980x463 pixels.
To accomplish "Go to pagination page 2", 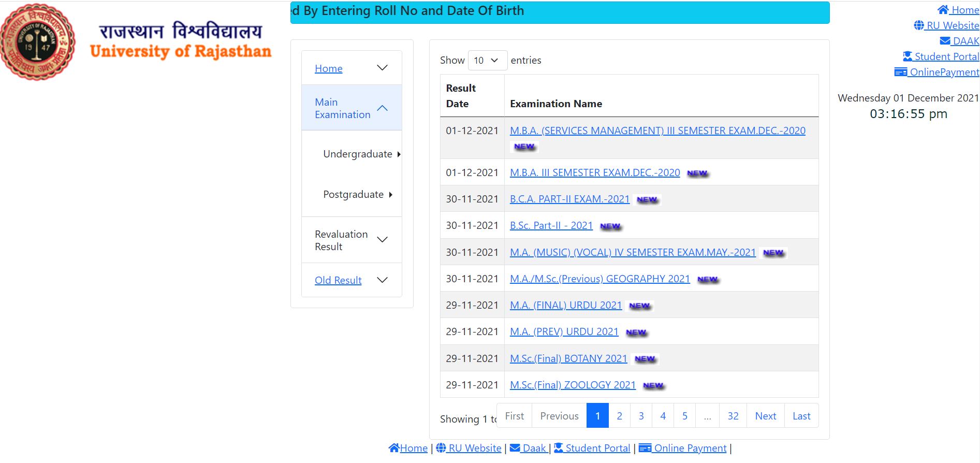I will 619,416.
